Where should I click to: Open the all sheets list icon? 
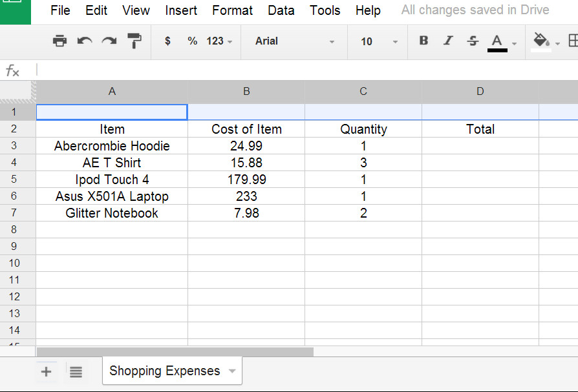[x=76, y=372]
